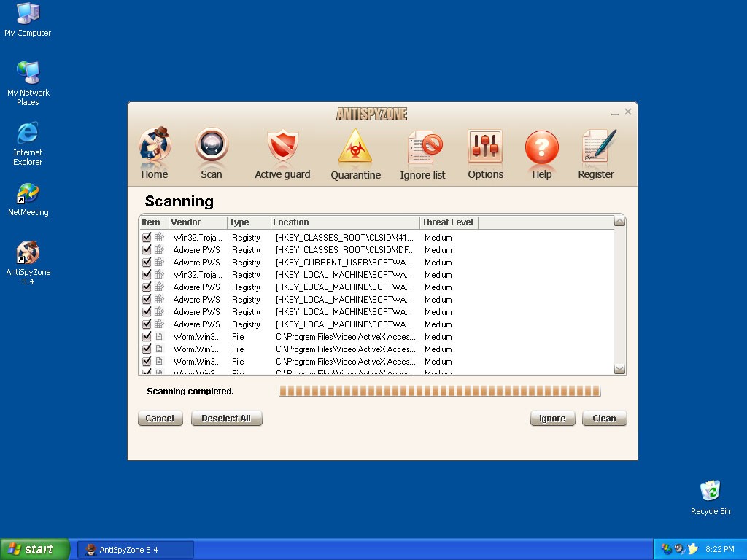Image resolution: width=747 pixels, height=560 pixels.
Task: Open Active guard shield icon
Action: pyautogui.click(x=282, y=147)
